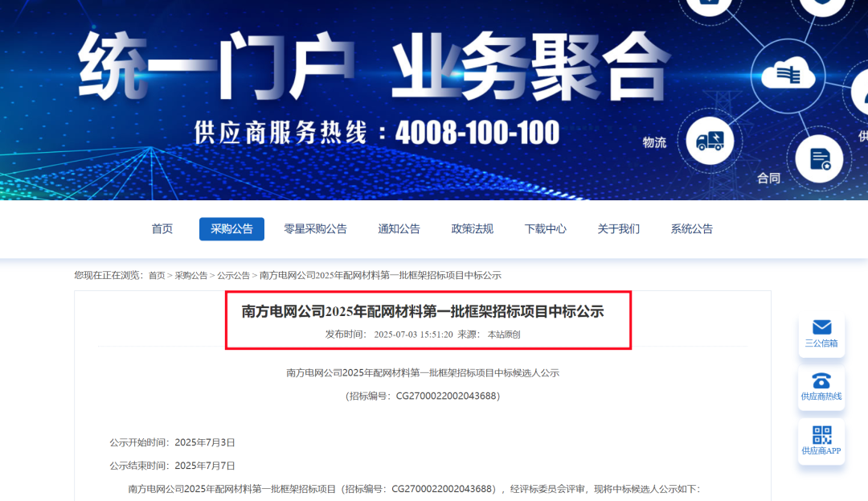The height and width of the screenshot is (501, 868).
Task: Open 零星采购公告 menu item
Action: tap(315, 228)
